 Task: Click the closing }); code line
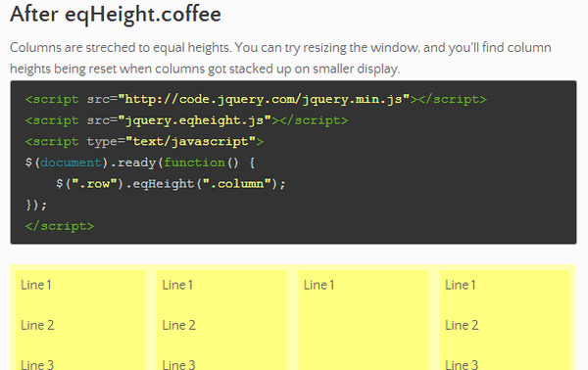coord(36,206)
